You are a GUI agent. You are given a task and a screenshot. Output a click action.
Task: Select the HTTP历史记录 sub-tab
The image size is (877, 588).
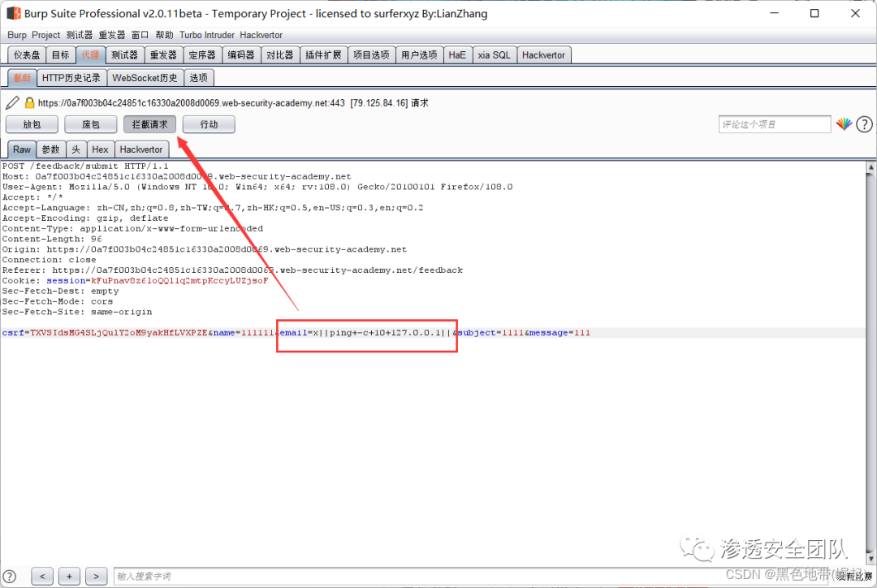tap(71, 78)
